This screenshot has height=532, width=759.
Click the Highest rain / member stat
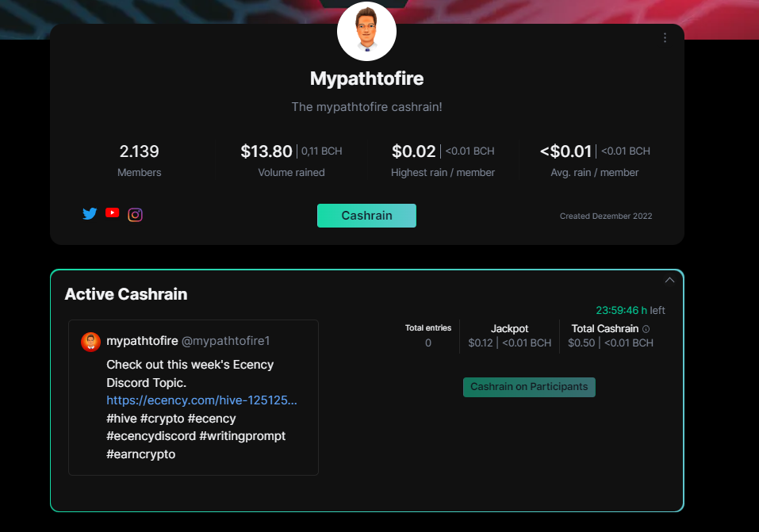(443, 161)
